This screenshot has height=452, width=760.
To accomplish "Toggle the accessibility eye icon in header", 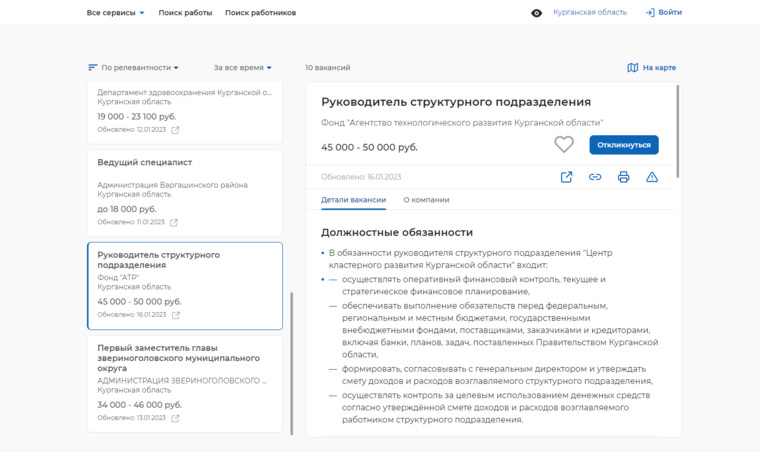I will click(x=536, y=13).
